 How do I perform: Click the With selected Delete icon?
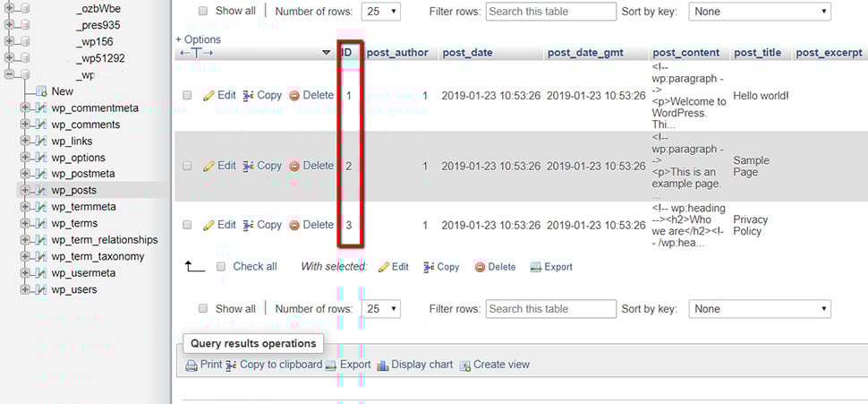pyautogui.click(x=480, y=267)
